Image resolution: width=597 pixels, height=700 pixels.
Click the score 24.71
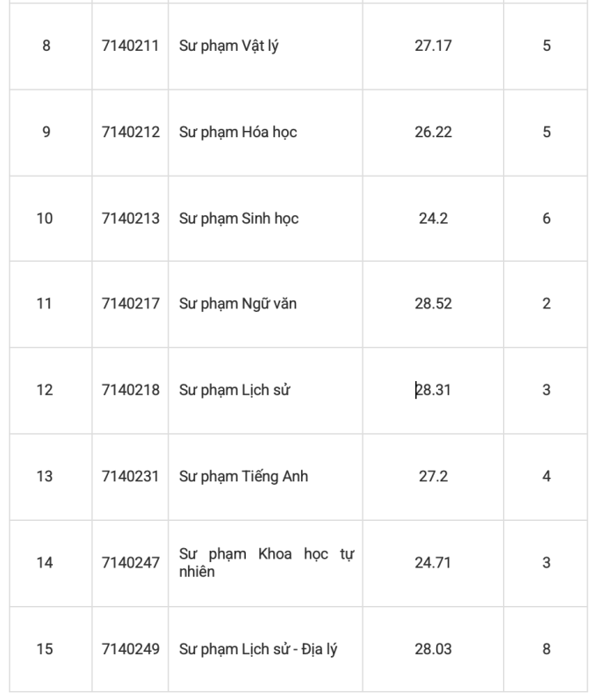433,562
